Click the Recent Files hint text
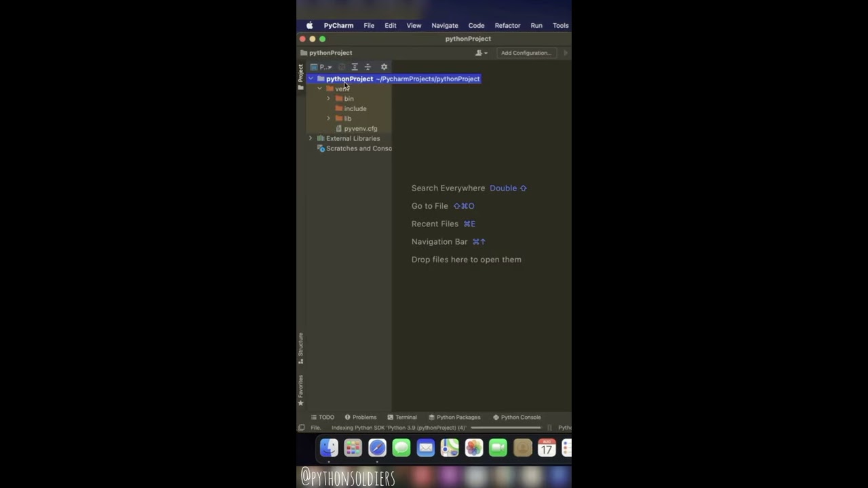 435,224
